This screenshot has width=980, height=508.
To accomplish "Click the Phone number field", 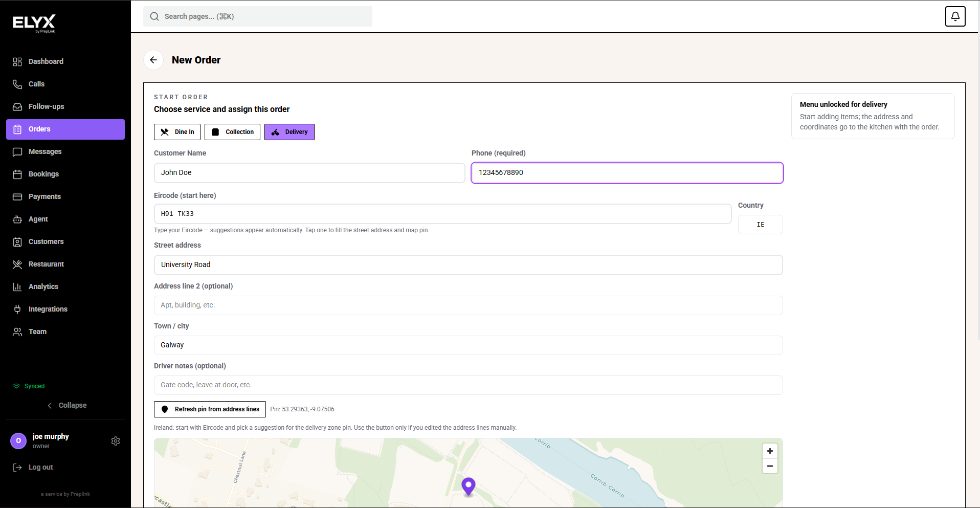I will pos(627,173).
